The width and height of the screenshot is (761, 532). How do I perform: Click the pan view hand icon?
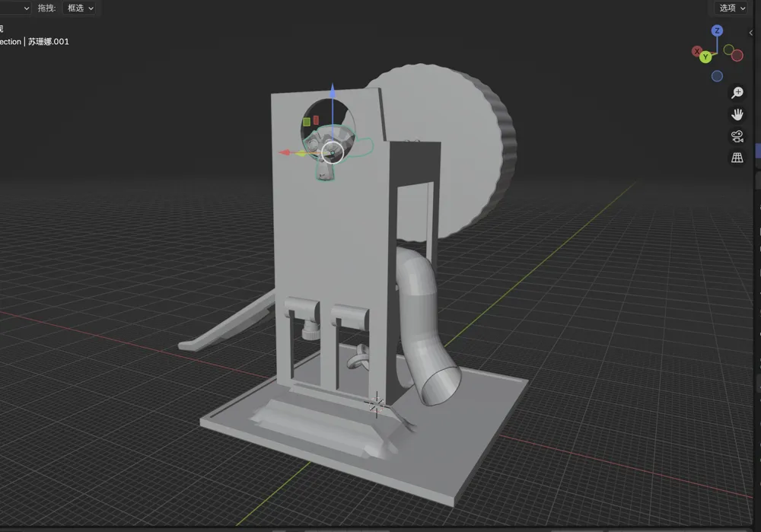tap(737, 114)
